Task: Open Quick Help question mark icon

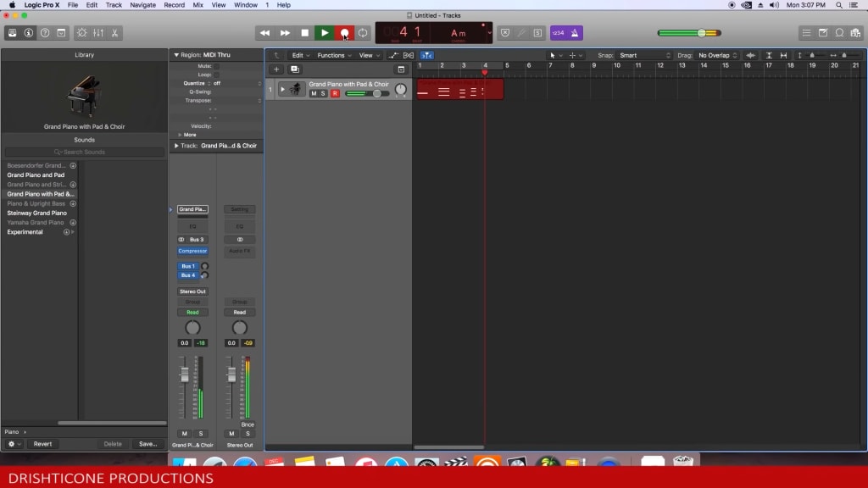Action: (45, 33)
